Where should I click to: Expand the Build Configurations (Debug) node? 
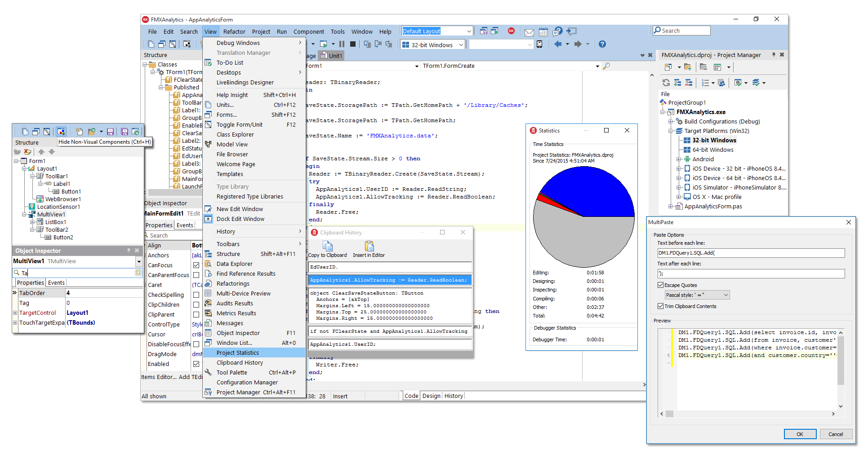(670, 122)
